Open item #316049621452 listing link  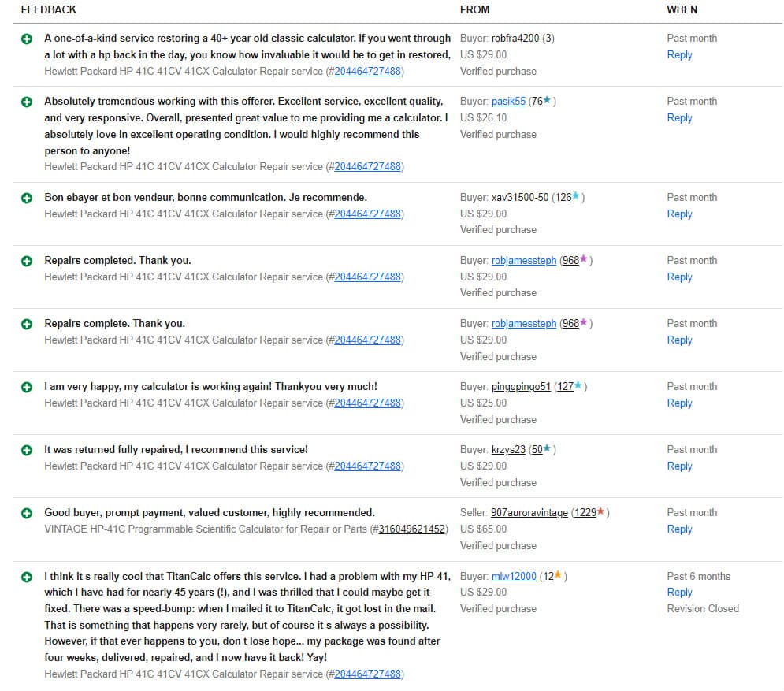tap(411, 529)
